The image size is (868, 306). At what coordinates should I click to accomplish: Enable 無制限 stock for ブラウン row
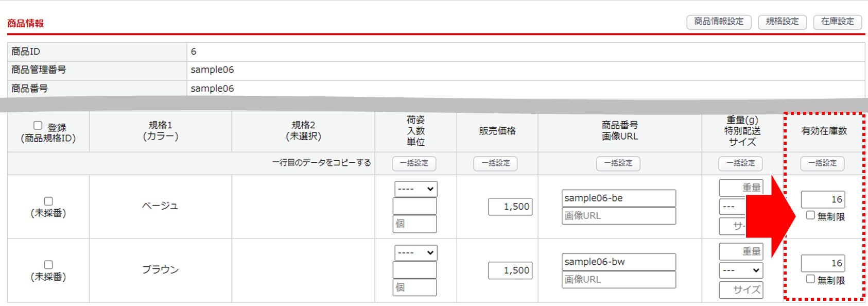[810, 279]
